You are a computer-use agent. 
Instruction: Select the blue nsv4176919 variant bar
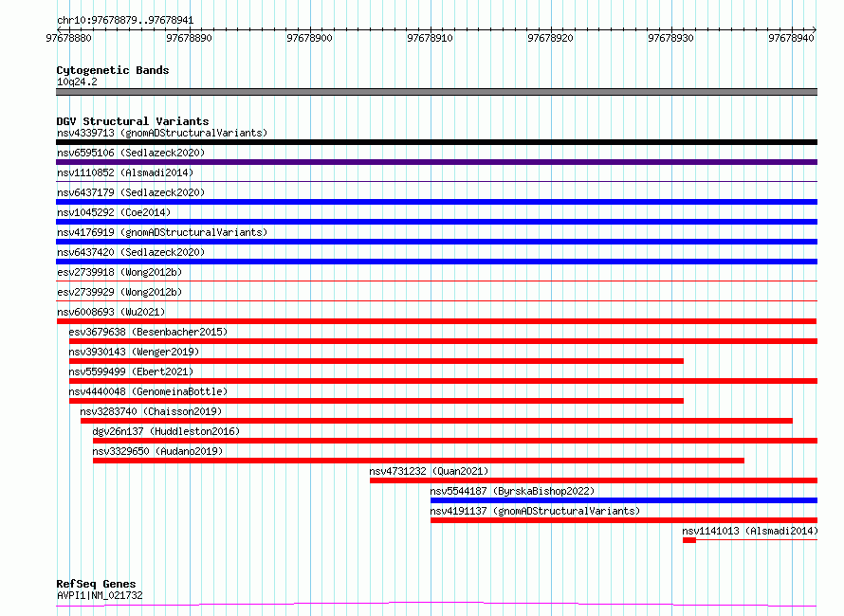(436, 242)
